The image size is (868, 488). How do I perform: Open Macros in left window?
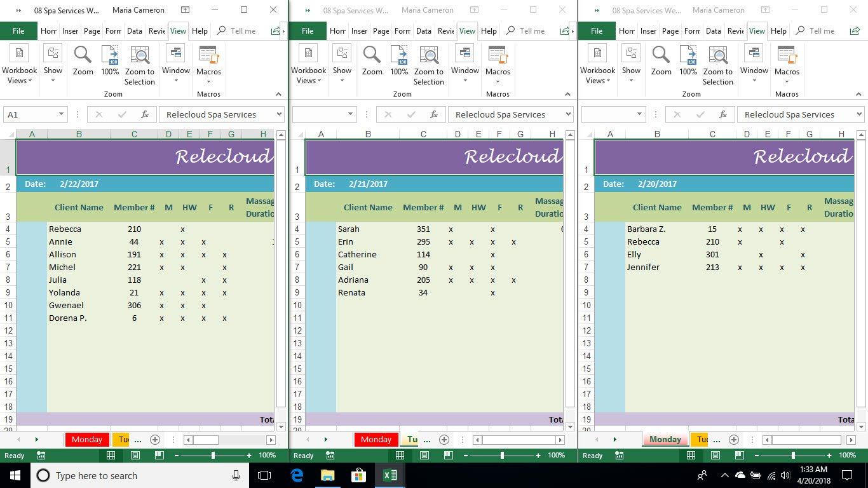coord(208,65)
